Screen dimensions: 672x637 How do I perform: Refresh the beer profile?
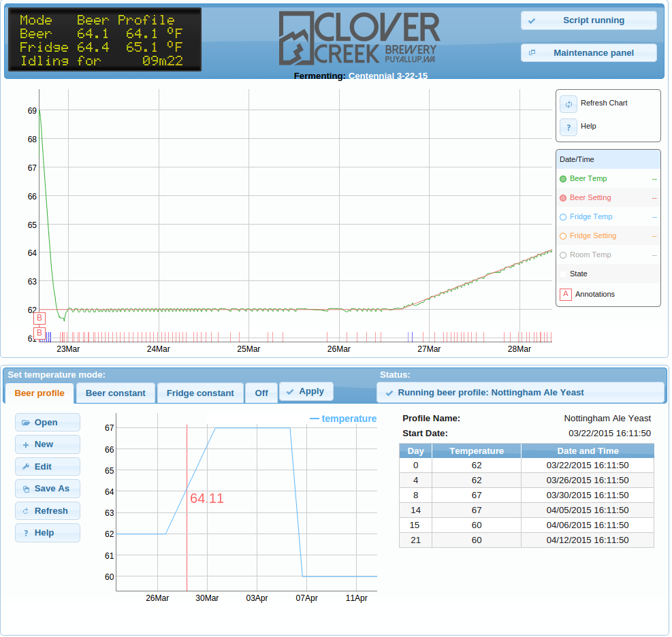[x=48, y=511]
